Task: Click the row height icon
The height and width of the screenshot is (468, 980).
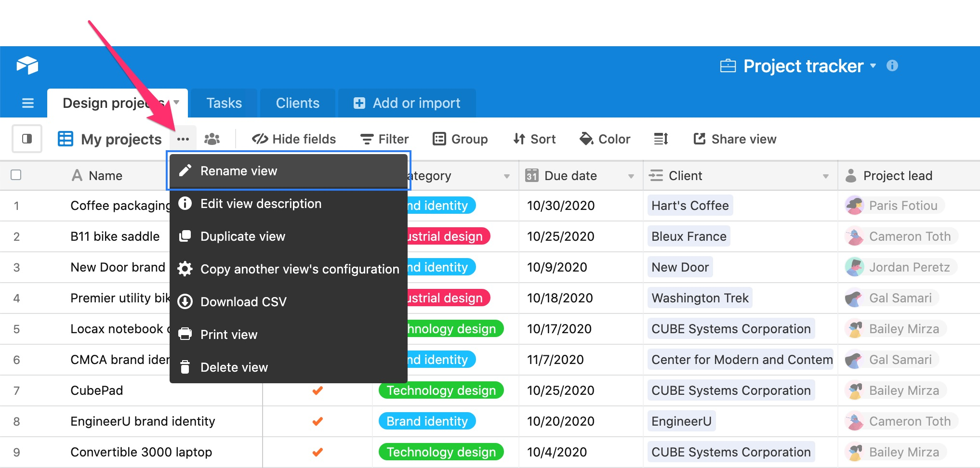Action: click(x=661, y=139)
